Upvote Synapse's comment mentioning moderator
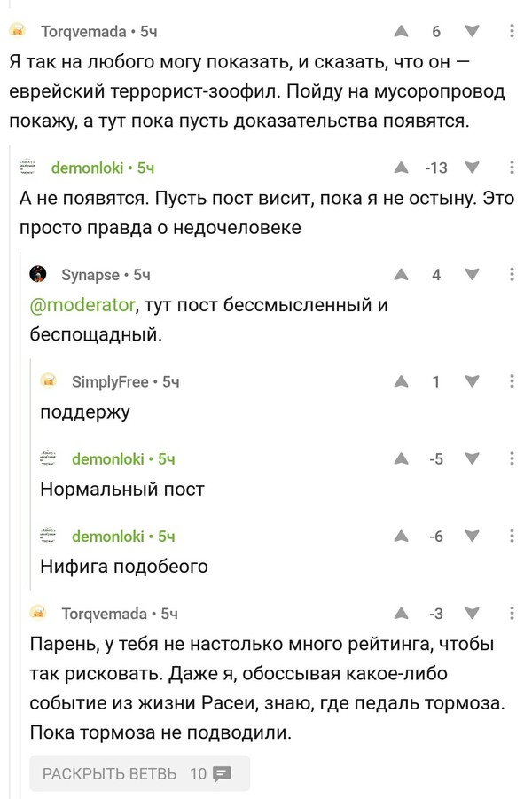Viewport: 532px width, 799px height. 401,275
